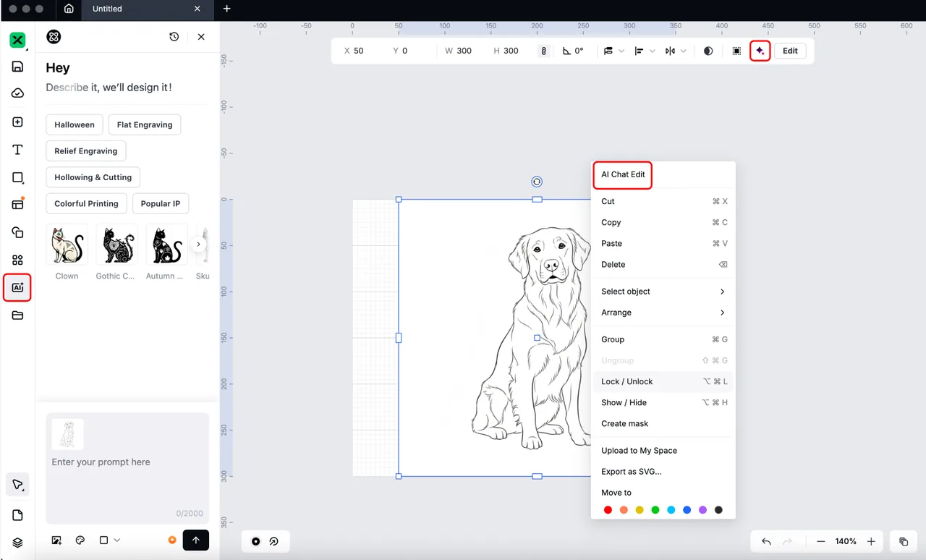This screenshot has height=560, width=926.
Task: Open the flip mirror dropdown in toolbar
Action: [x=676, y=51]
